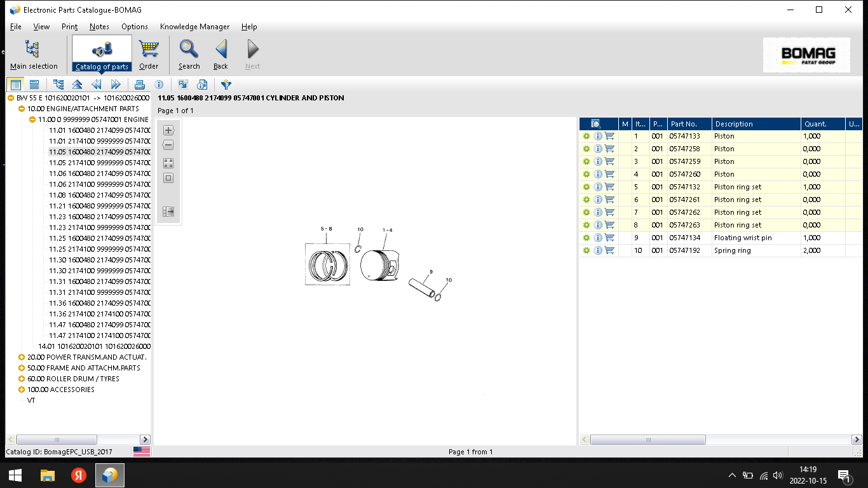Click the funnel filter icon in the toolbar
868x488 pixels.
click(x=226, y=85)
